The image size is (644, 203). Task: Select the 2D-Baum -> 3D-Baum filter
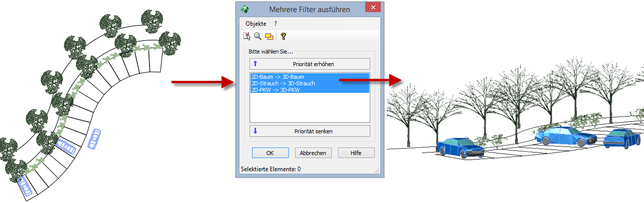click(277, 77)
